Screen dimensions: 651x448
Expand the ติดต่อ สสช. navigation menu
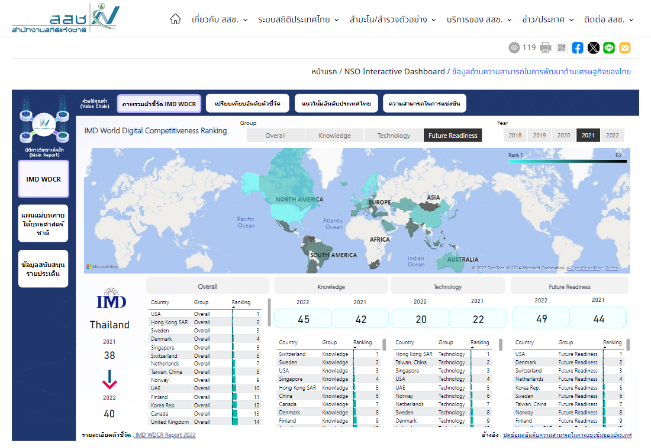tap(609, 20)
